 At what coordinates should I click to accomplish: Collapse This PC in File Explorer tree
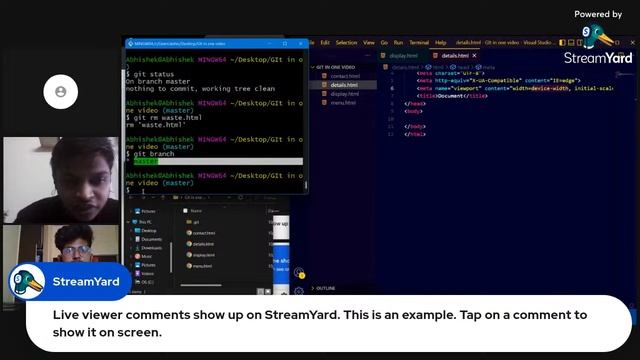point(129,222)
